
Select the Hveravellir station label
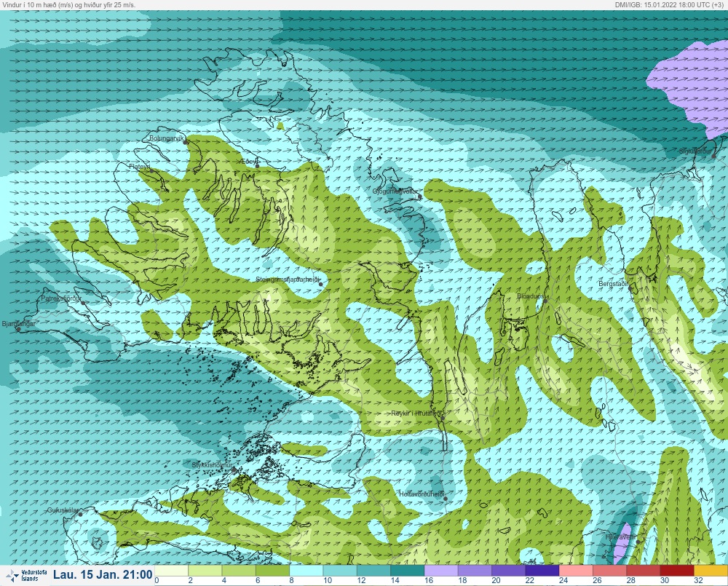[x=620, y=536]
